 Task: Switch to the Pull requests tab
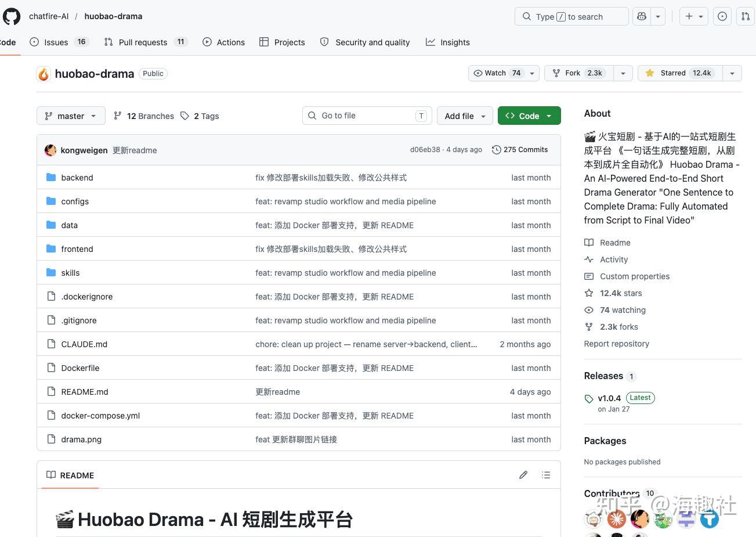pos(146,42)
